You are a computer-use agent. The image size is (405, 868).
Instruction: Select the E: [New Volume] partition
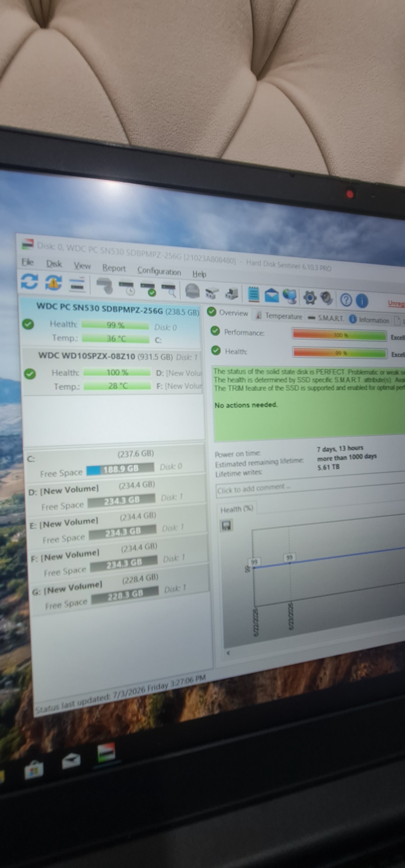click(x=118, y=526)
